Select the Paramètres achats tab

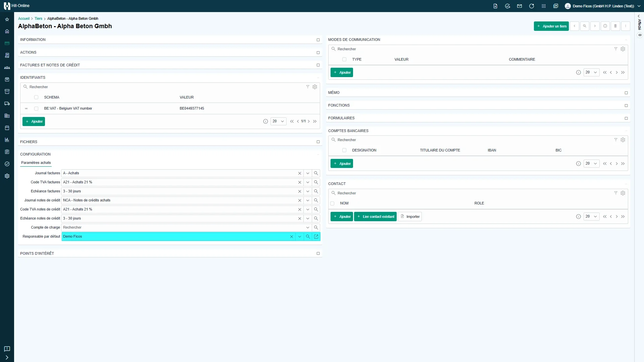click(36, 163)
